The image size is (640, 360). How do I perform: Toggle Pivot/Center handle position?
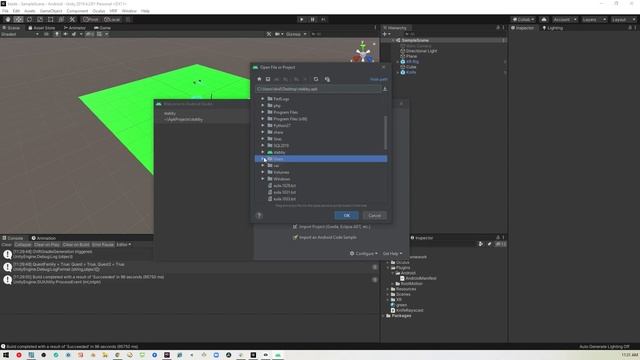(x=91, y=20)
